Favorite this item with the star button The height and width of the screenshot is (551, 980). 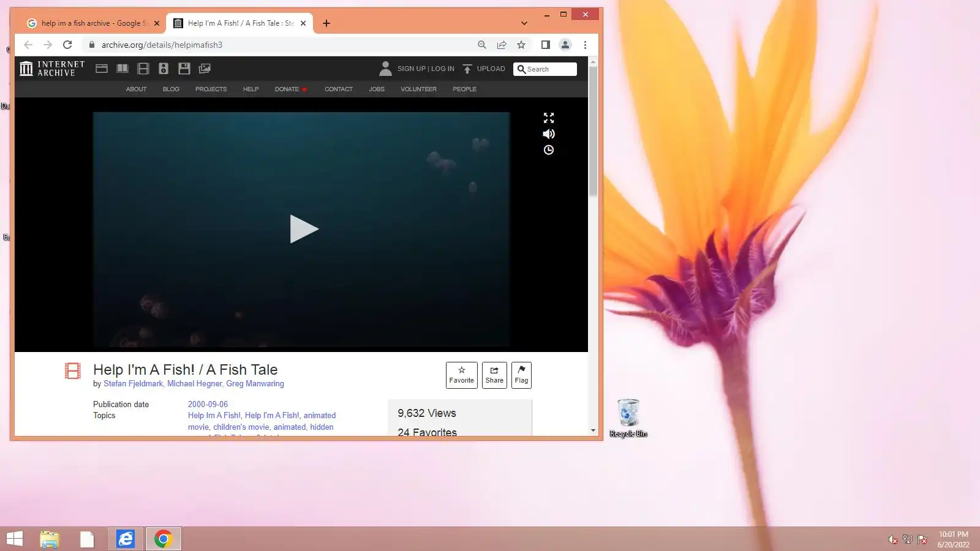point(462,375)
